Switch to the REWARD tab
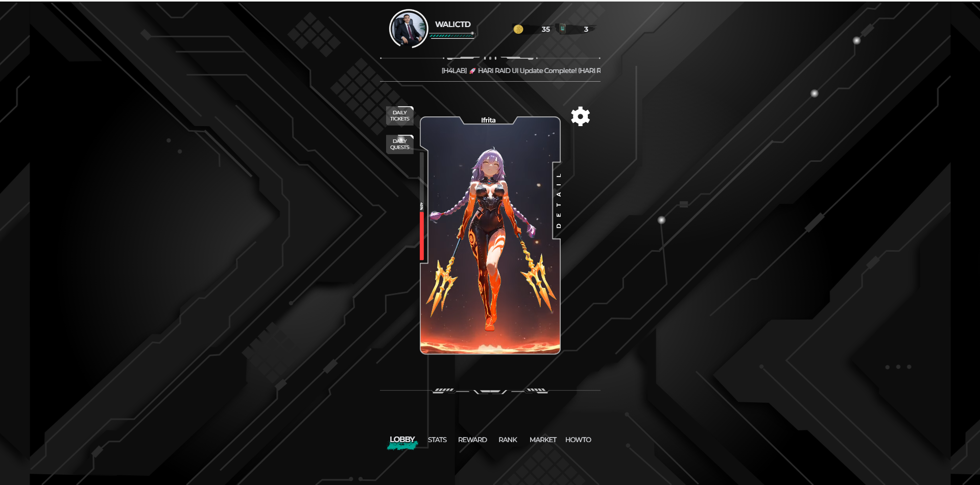This screenshot has width=980, height=485. pos(472,440)
